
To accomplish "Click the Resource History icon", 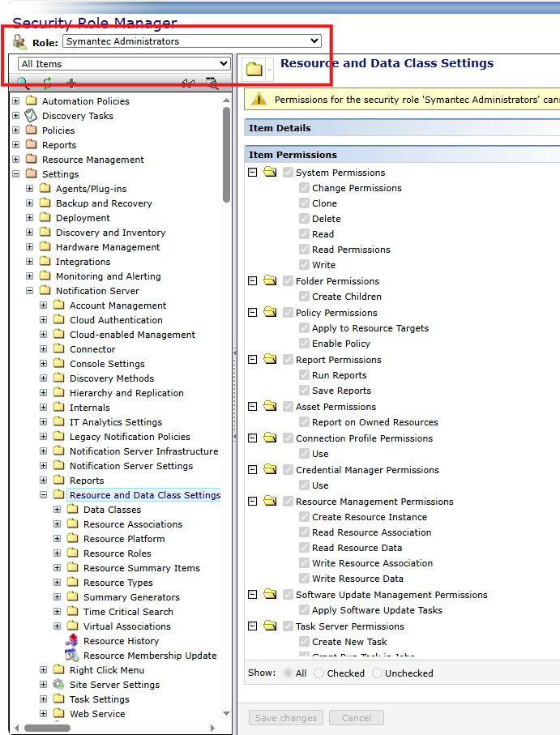I will pos(71,640).
